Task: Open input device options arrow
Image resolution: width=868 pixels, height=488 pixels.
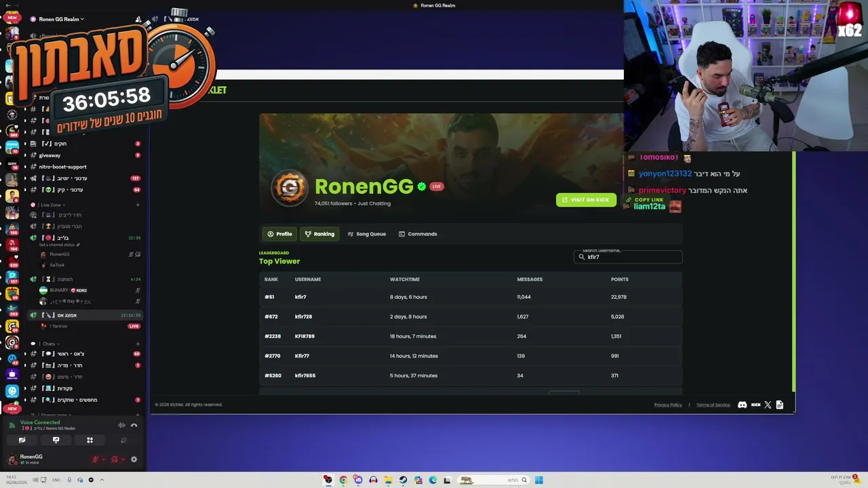Action: [x=103, y=459]
